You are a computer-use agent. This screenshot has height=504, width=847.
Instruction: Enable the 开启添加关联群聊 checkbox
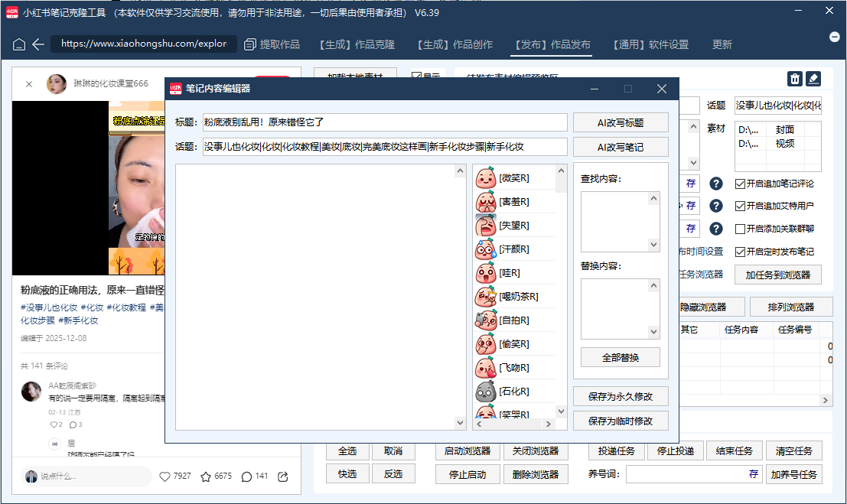740,229
